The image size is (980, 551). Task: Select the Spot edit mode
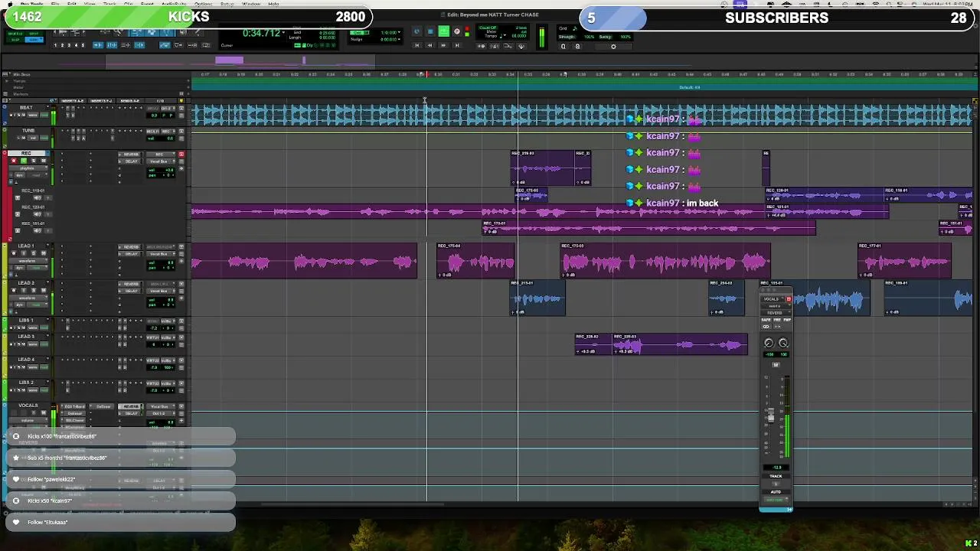click(x=34, y=34)
